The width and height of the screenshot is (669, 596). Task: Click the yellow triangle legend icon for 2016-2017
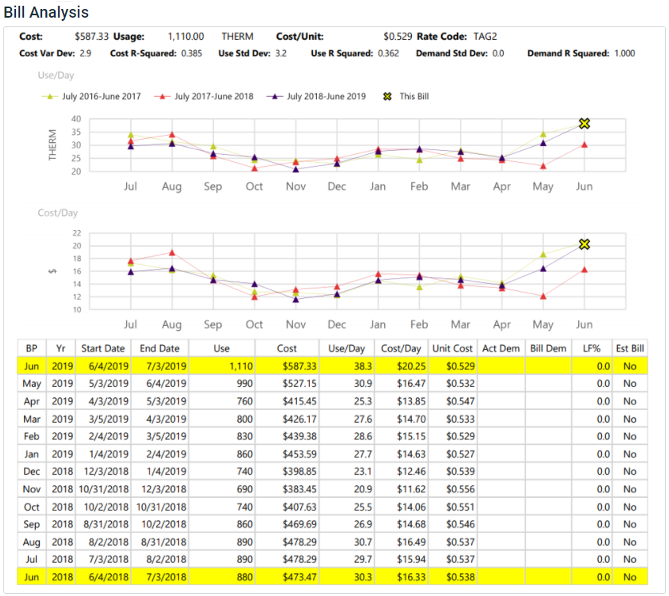47,97
